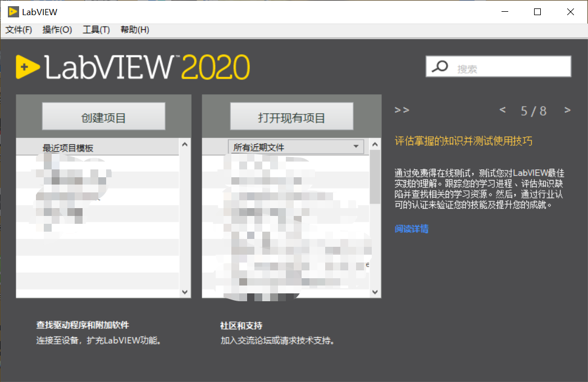588x382 pixels.
Task: Click the 打开现有项目 button
Action: pyautogui.click(x=291, y=117)
